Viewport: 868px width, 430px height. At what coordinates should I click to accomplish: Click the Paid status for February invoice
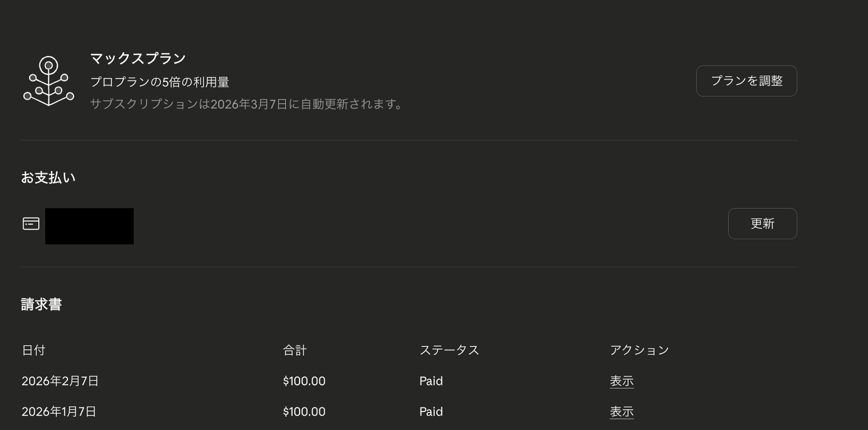431,381
